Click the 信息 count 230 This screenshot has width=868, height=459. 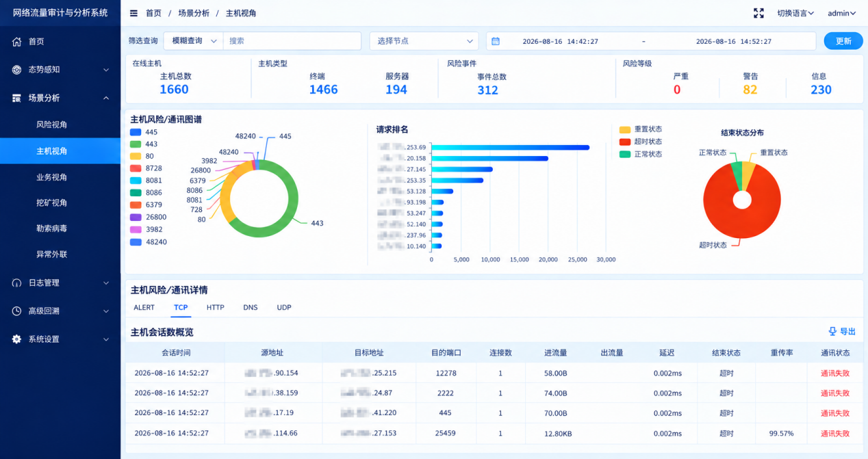821,90
